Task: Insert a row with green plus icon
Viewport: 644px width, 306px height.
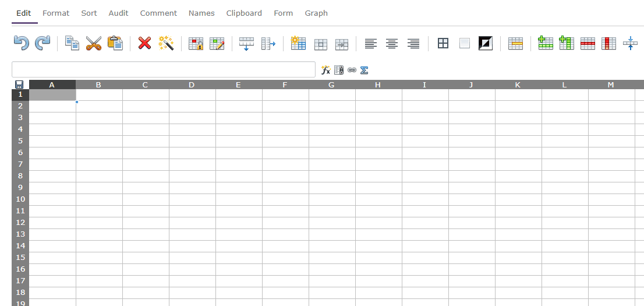Action: [x=546, y=43]
